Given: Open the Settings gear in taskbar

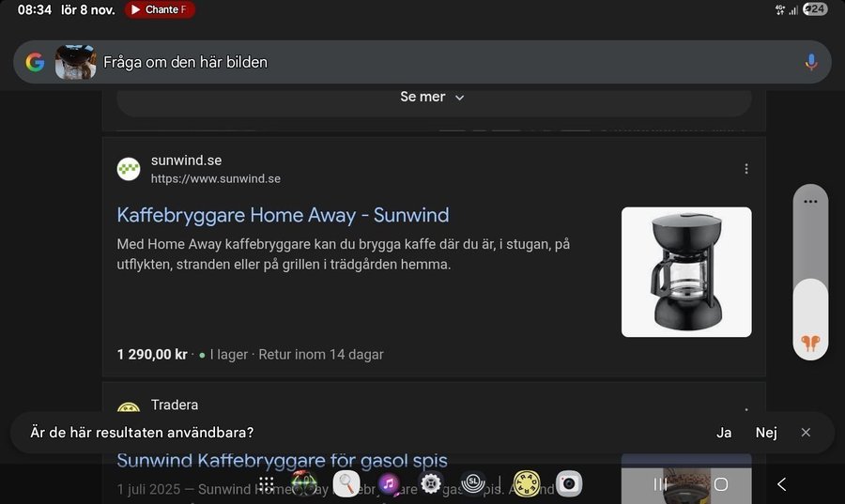Looking at the screenshot, I should coord(431,484).
